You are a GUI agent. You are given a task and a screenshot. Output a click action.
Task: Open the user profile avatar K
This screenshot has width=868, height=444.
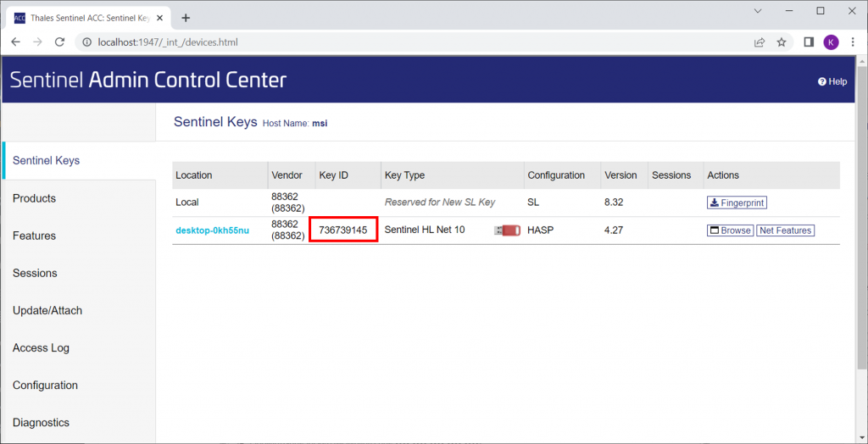point(831,42)
